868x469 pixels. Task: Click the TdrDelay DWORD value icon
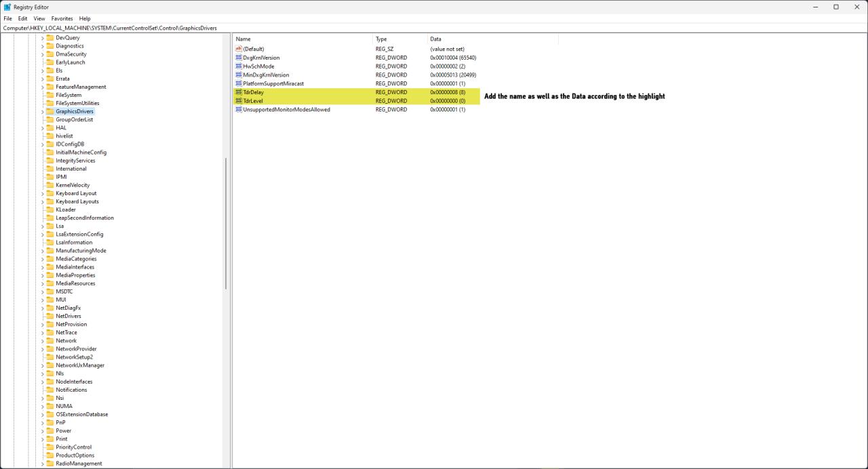[239, 92]
